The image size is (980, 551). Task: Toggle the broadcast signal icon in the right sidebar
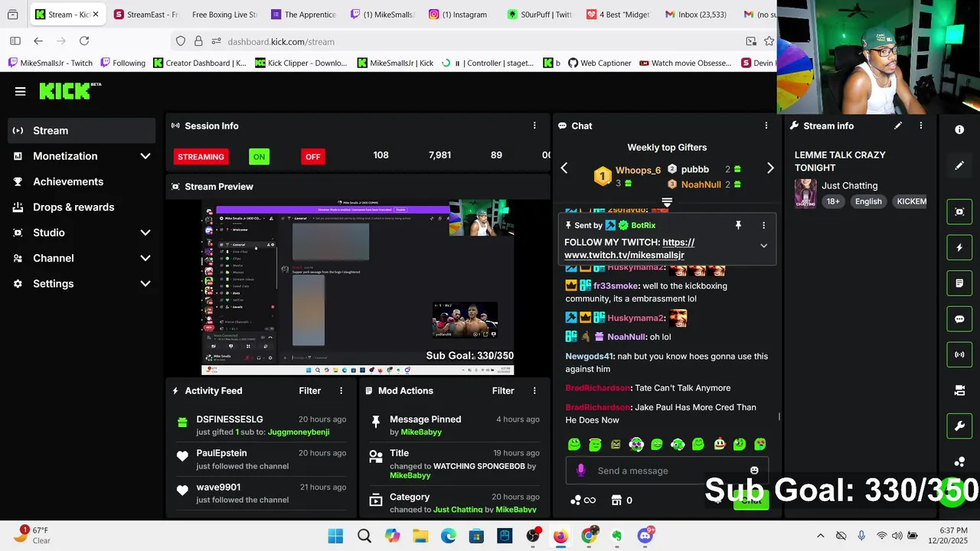[959, 354]
